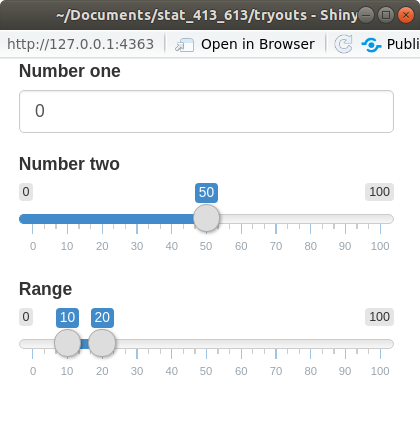Screen dimensions: 420x426
Task: Click the blue 50 value bubble
Action: pyautogui.click(x=206, y=193)
